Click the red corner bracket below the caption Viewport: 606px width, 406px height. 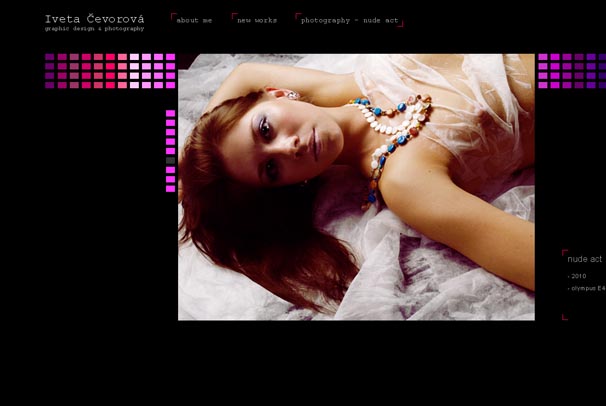click(x=564, y=317)
